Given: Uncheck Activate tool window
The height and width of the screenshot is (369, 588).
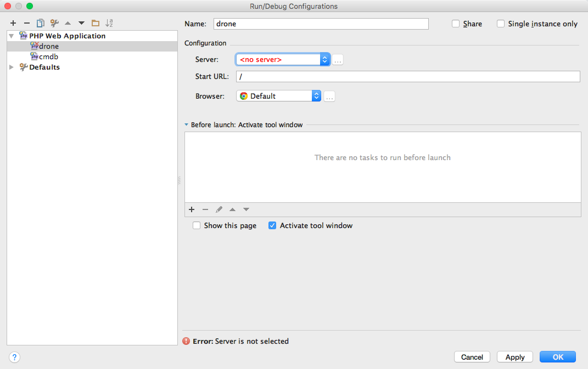Looking at the screenshot, I should [x=272, y=225].
